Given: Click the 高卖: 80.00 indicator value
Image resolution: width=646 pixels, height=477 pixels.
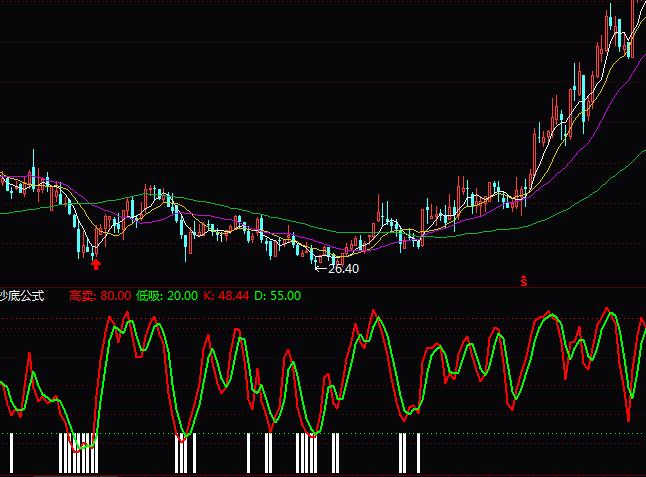Looking at the screenshot, I should pyautogui.click(x=100, y=295).
